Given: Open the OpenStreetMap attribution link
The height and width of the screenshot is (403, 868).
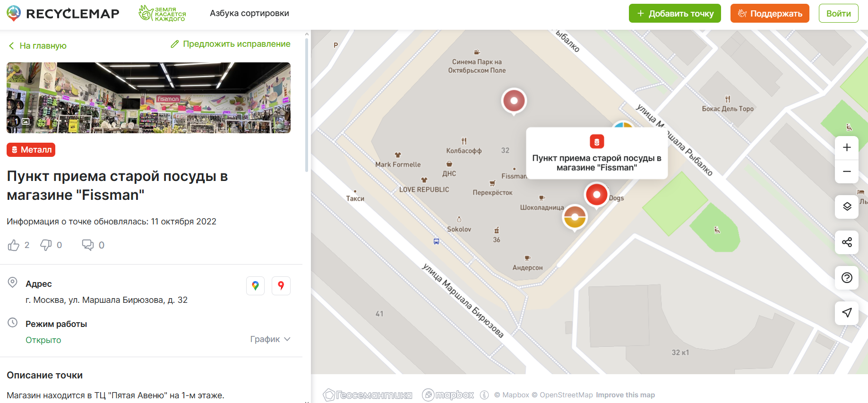Looking at the screenshot, I should pyautogui.click(x=562, y=395).
